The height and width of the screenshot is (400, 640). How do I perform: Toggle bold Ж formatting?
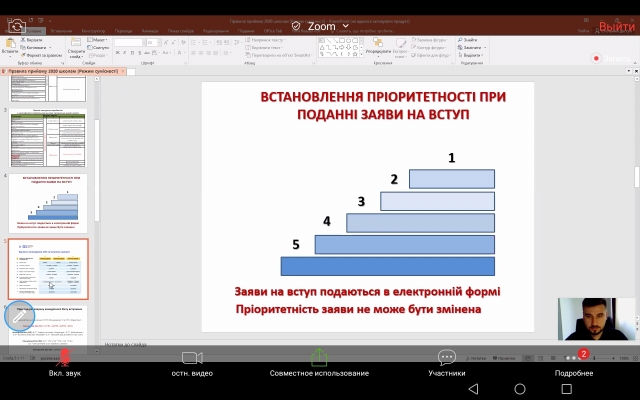[x=118, y=53]
